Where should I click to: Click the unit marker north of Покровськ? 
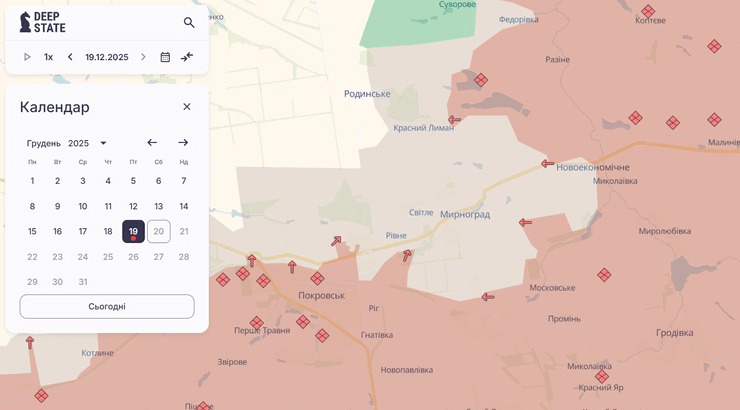click(317, 278)
